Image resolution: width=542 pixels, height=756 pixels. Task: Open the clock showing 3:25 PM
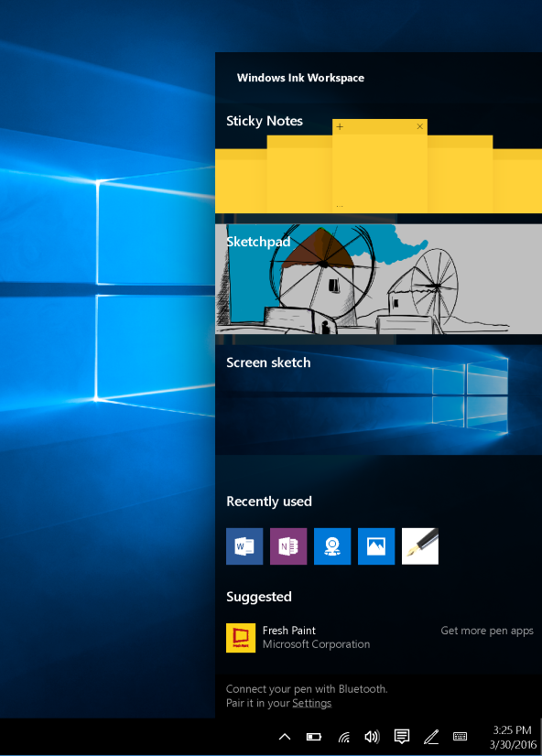tap(513, 737)
